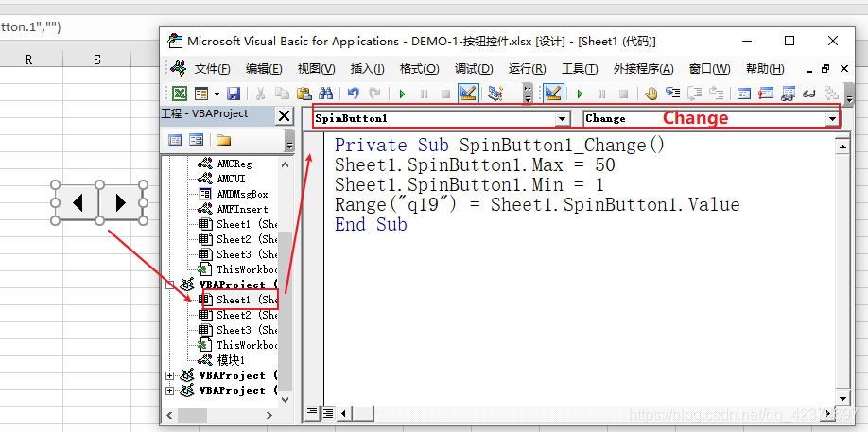Open the Change procedure dropdown
Image resolution: width=868 pixels, height=432 pixels.
point(831,118)
